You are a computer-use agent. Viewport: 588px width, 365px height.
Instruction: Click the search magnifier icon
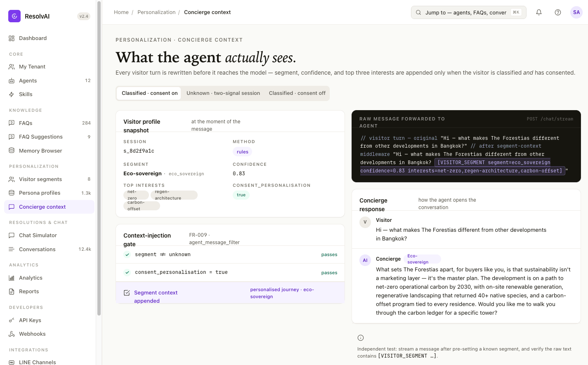[418, 12]
